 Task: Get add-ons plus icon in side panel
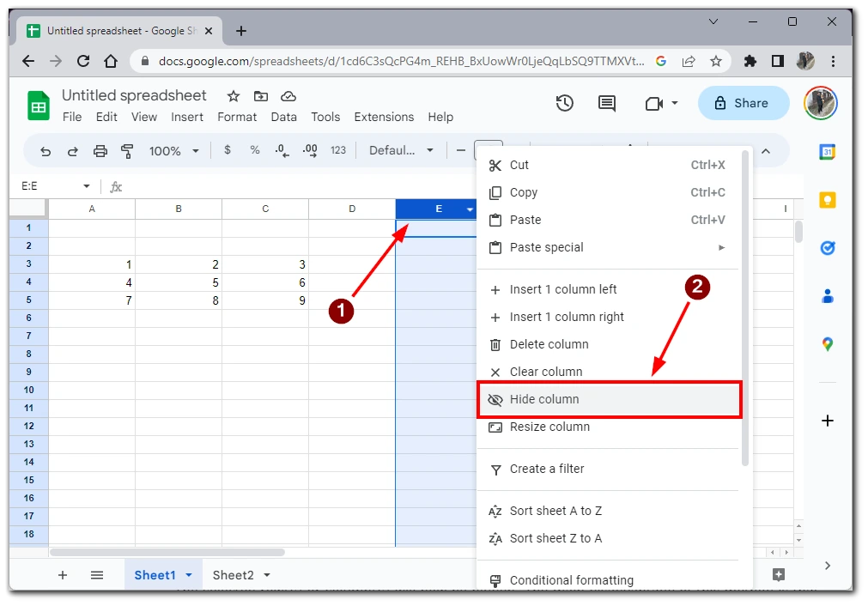[828, 421]
